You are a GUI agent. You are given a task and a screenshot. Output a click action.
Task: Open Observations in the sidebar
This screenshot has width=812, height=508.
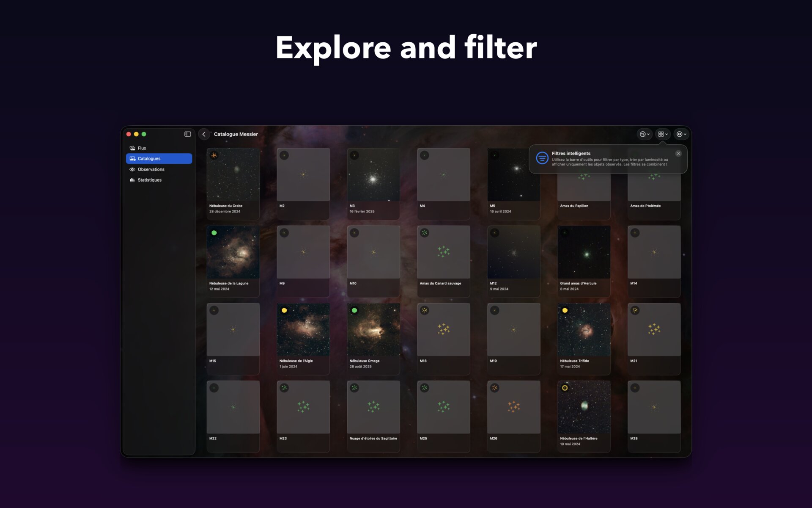click(x=159, y=169)
